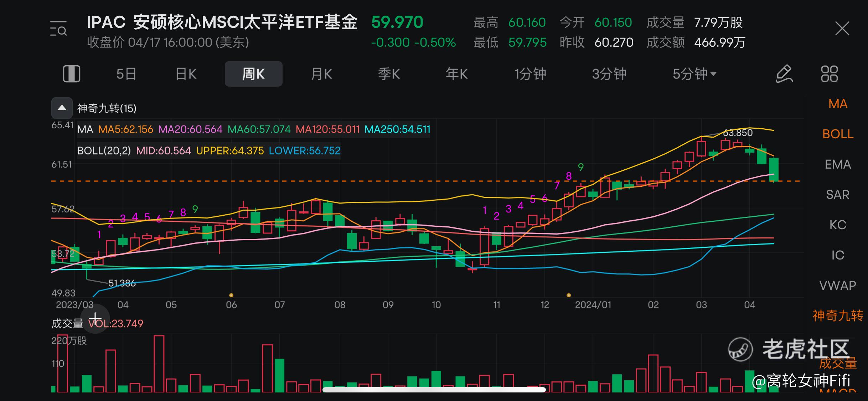Click the BOLL MID:60.564 legend value

point(164,150)
